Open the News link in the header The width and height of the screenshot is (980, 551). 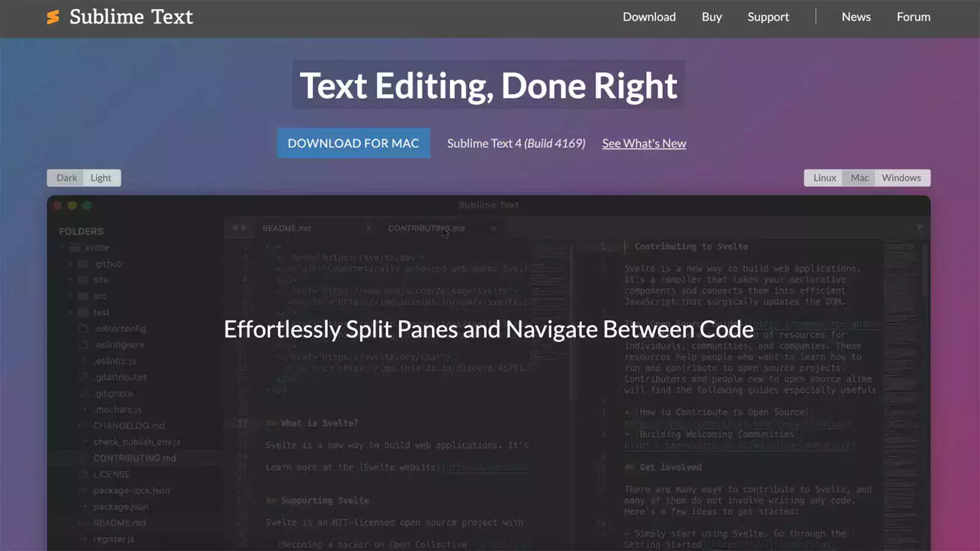(x=856, y=17)
